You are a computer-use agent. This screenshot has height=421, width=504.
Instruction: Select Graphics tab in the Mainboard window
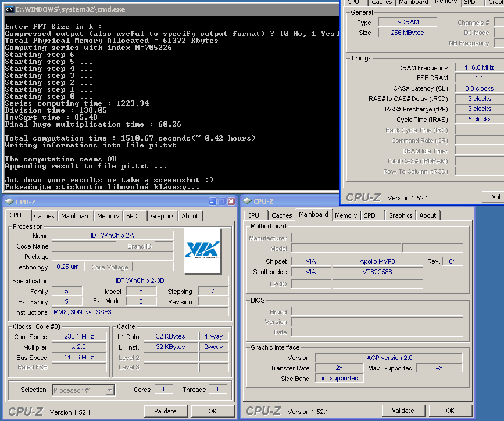[x=400, y=215]
